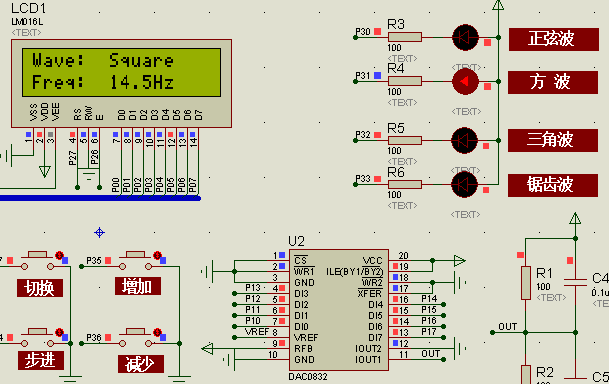Select the VREF label at DAC pin 8
The width and height of the screenshot is (609, 384).
[x=257, y=332]
